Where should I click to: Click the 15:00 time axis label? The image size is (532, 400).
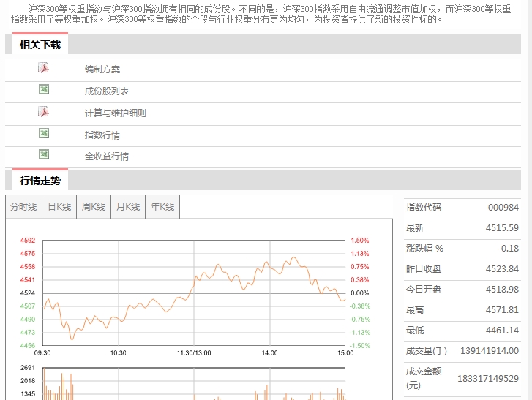click(345, 353)
